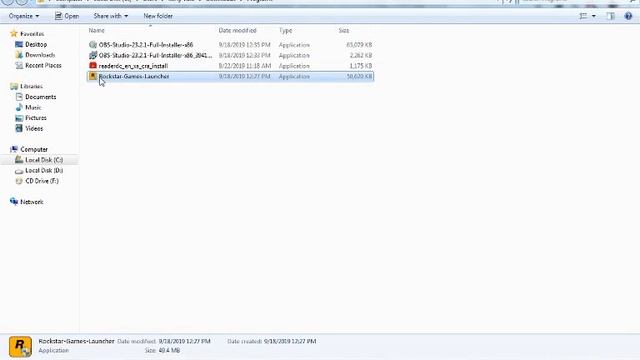Sort by the Name column header

(97, 30)
